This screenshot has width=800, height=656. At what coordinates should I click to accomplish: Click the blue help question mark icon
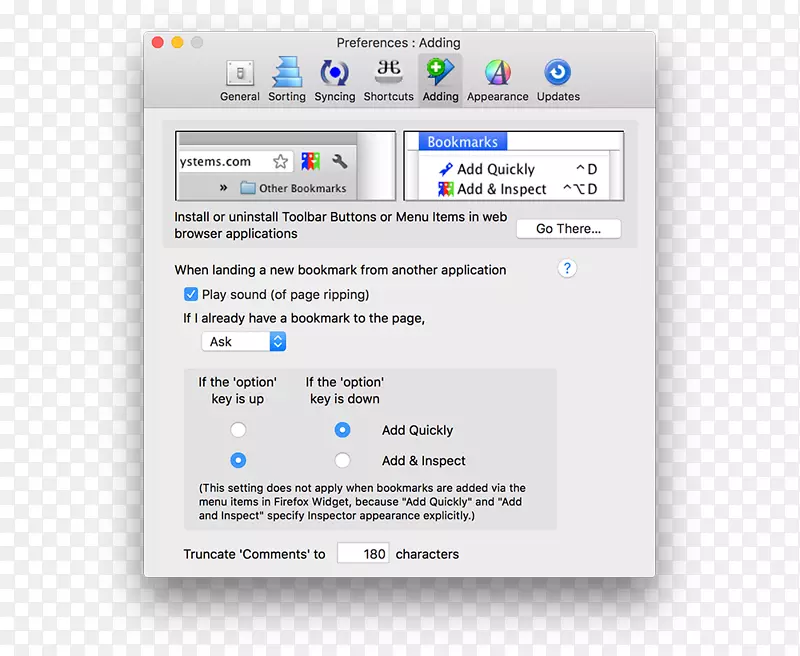coord(567,269)
